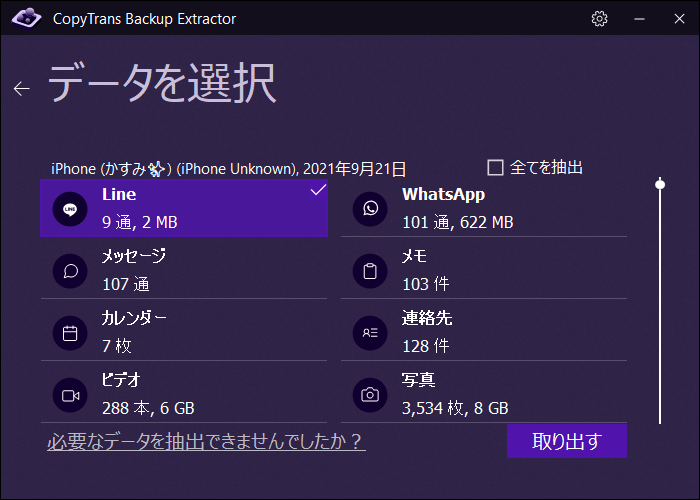Viewport: 700px width, 500px height.
Task: Go back with the left arrow
Action: (x=21, y=89)
